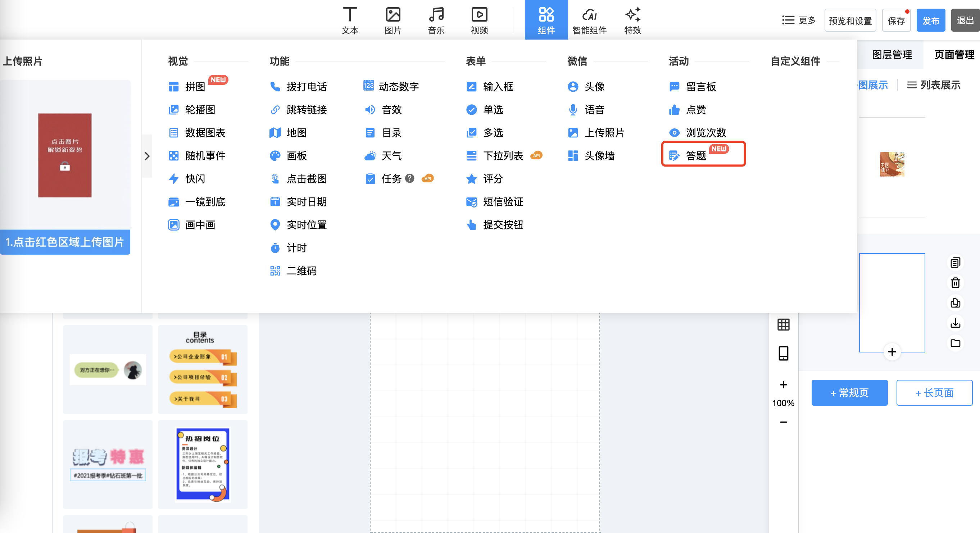The height and width of the screenshot is (533, 980).
Task: Switch to 图层管理 tab
Action: coord(891,55)
